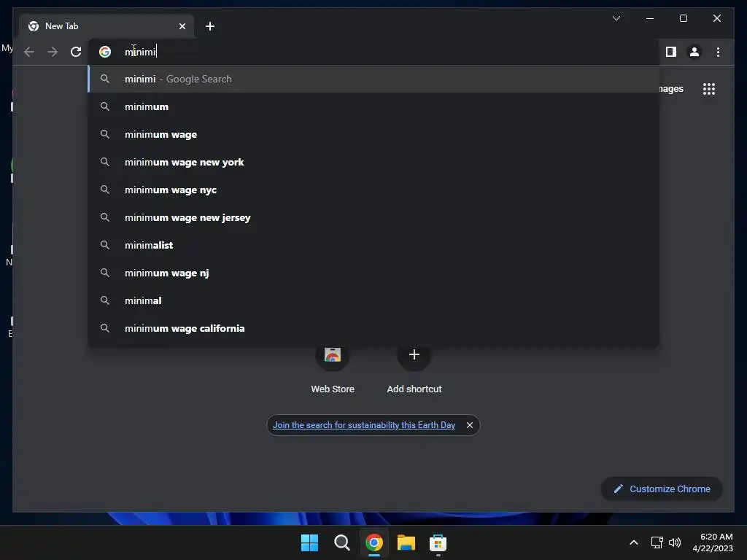Open the Web Store shortcut
This screenshot has height=560, width=747.
tap(333, 369)
